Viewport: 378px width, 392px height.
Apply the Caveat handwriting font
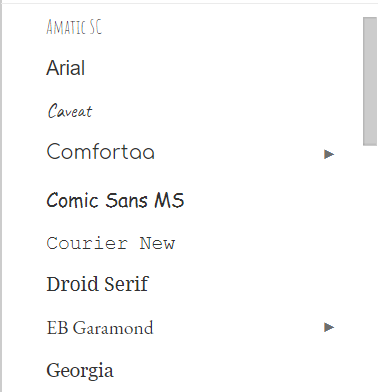click(x=70, y=111)
